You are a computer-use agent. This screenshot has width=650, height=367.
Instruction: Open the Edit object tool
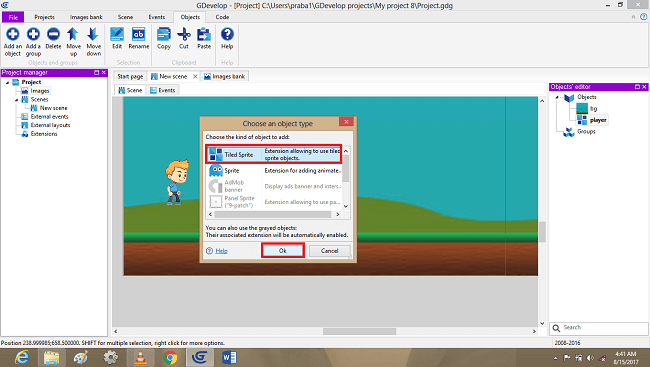(117, 34)
